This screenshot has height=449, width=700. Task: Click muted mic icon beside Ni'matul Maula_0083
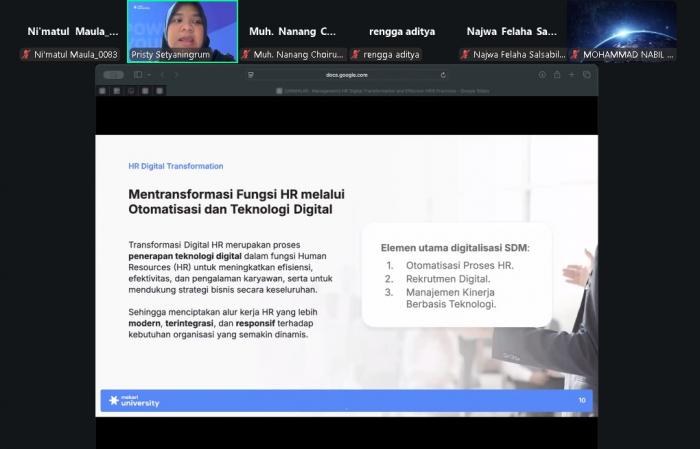(27, 54)
